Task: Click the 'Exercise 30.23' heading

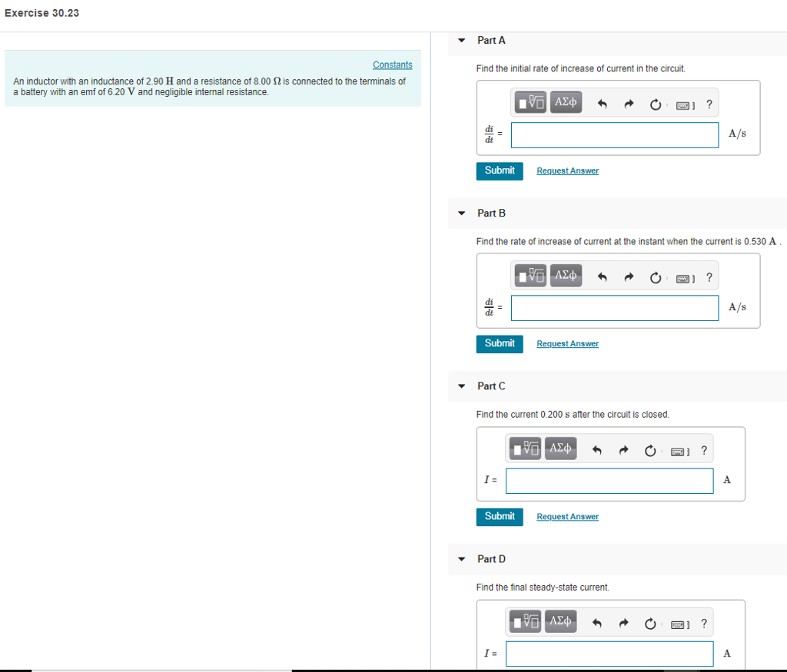Action: [42, 13]
